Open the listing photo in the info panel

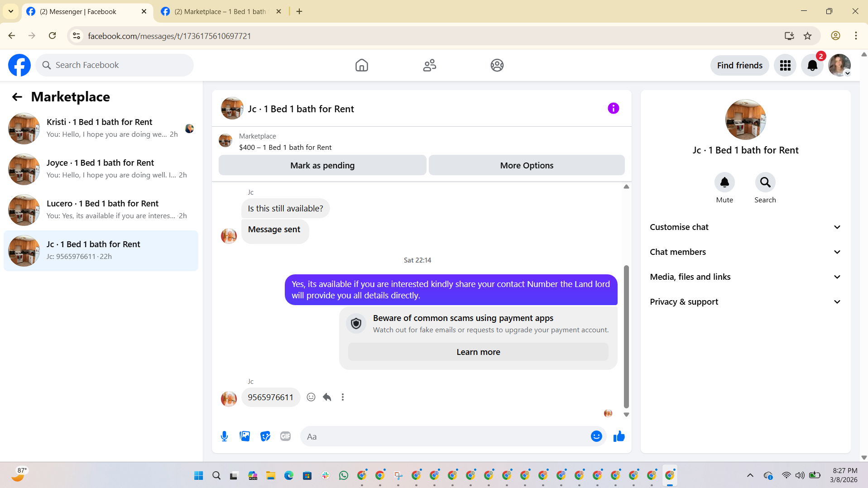click(x=745, y=120)
